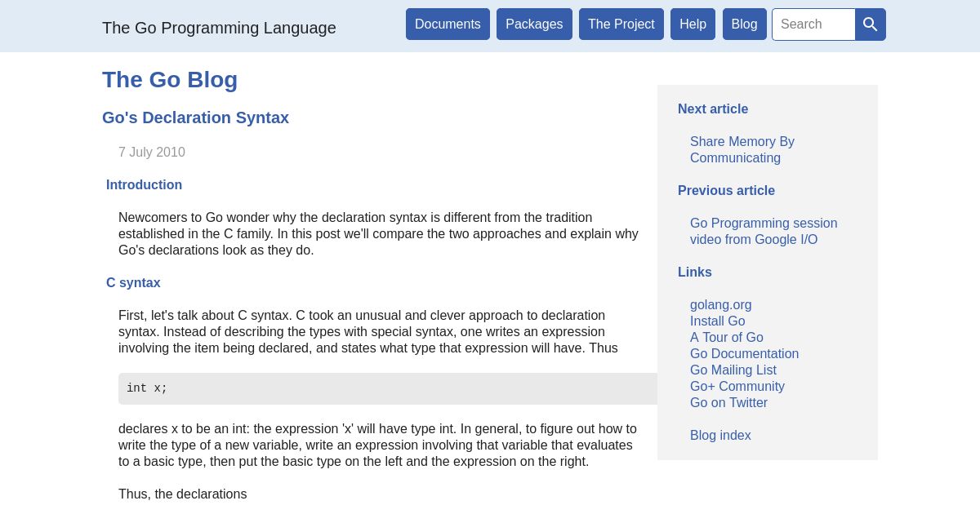Click the 'int x;' code block
This screenshot has width=980, height=514.
pos(388,388)
